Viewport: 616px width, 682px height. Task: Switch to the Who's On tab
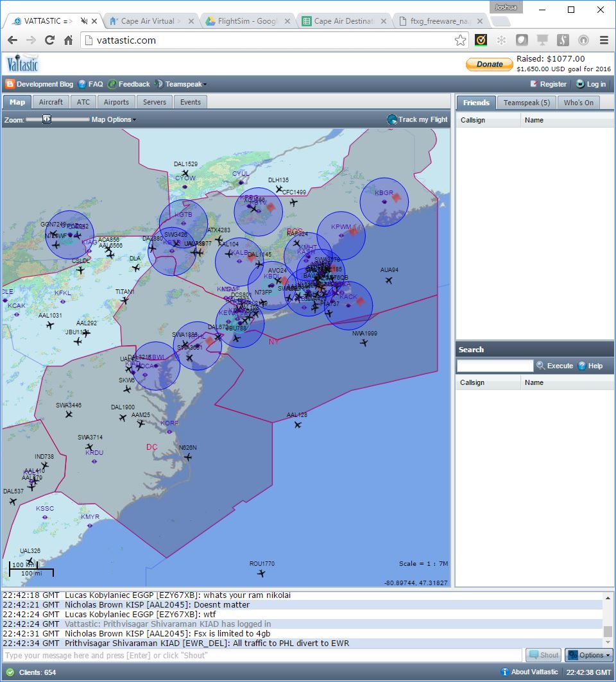click(x=578, y=103)
